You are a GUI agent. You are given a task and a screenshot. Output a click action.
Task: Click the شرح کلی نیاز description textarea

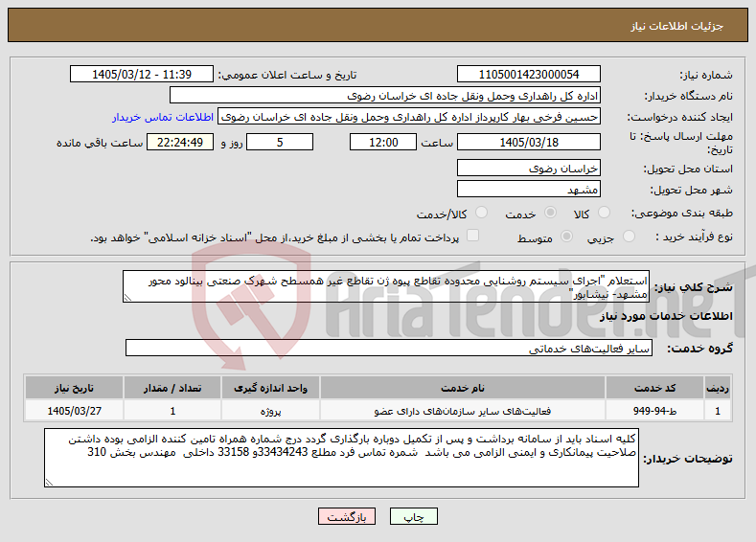click(x=386, y=286)
